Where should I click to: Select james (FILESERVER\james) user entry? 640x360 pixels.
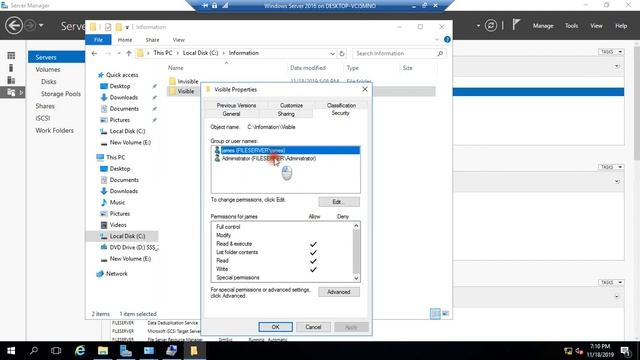click(x=286, y=150)
